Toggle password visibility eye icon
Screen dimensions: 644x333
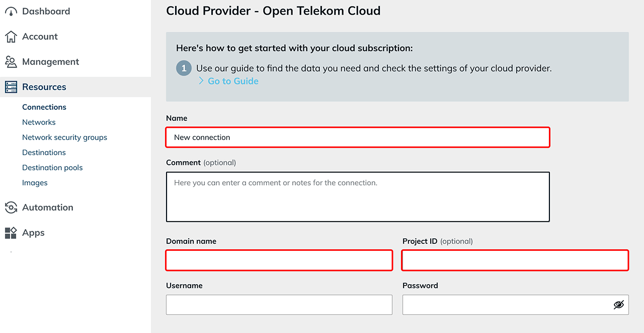point(618,305)
